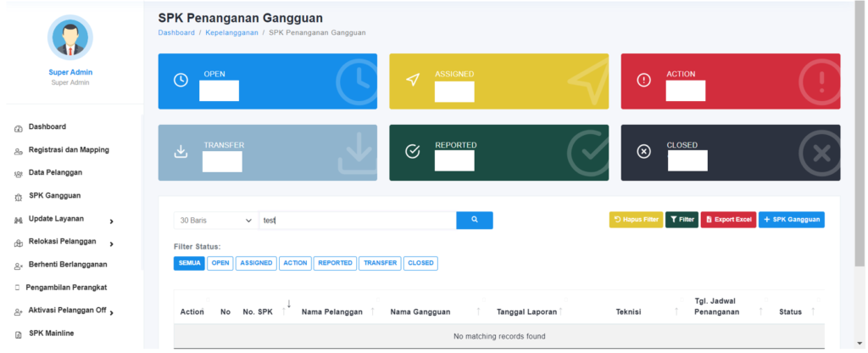Click the ASSIGNED label on the yellow card

pos(454,75)
